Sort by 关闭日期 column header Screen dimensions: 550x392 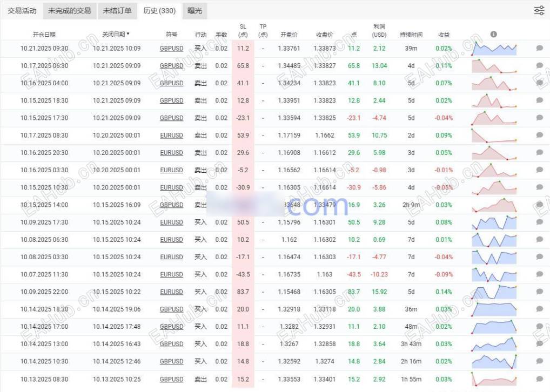[x=116, y=35]
